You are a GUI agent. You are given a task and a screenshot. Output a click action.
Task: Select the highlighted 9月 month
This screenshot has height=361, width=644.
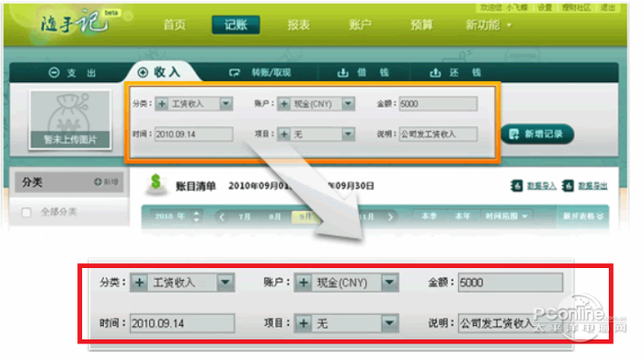pos(305,216)
